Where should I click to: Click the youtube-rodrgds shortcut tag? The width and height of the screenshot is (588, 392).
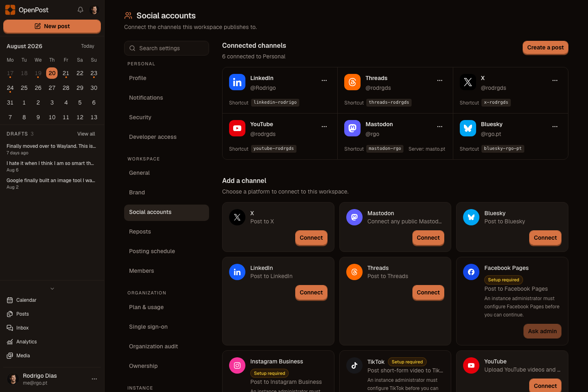tap(274, 149)
